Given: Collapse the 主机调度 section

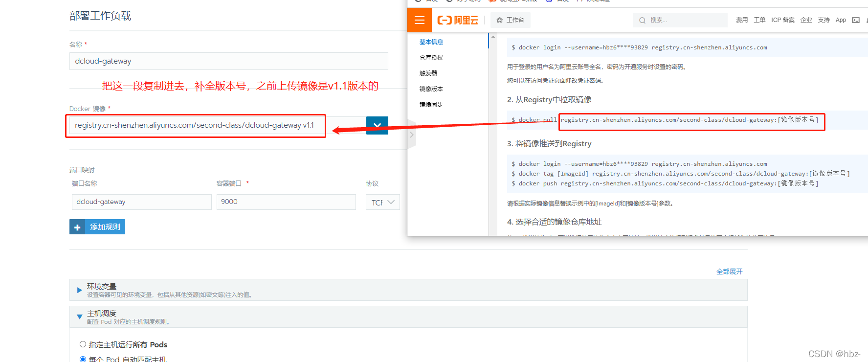Looking at the screenshot, I should click(x=408, y=317).
